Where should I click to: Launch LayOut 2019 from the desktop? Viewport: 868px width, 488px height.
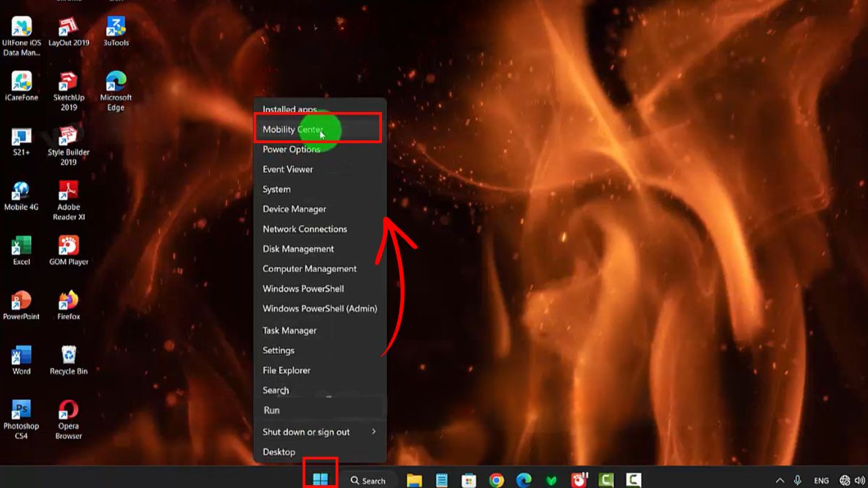click(69, 32)
